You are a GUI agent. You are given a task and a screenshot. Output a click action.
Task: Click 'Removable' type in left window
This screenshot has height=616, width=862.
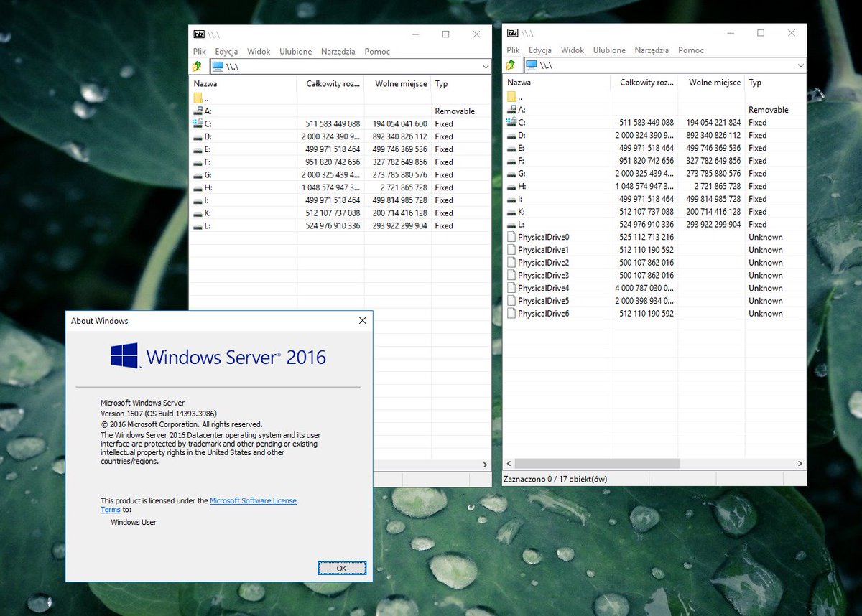(455, 111)
